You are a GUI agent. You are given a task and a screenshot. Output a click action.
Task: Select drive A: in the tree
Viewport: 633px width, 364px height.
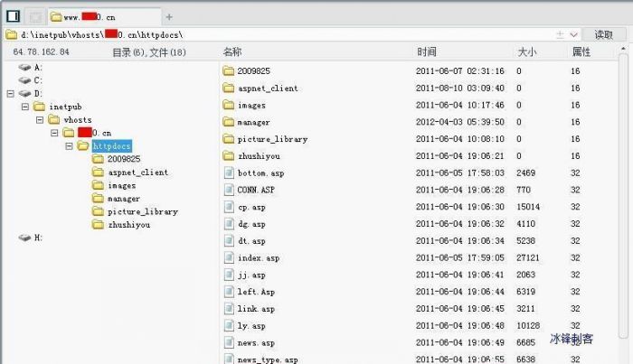31,68
